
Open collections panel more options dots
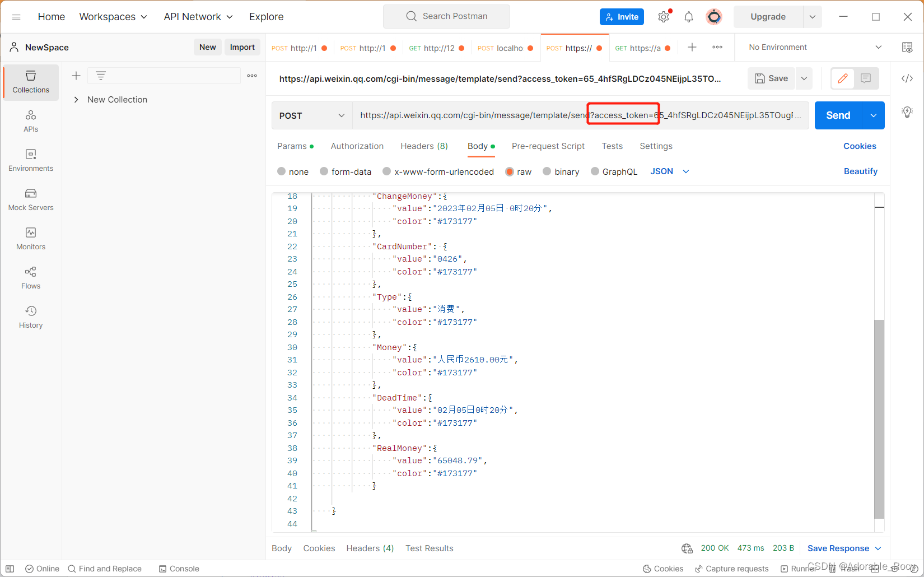click(x=252, y=76)
